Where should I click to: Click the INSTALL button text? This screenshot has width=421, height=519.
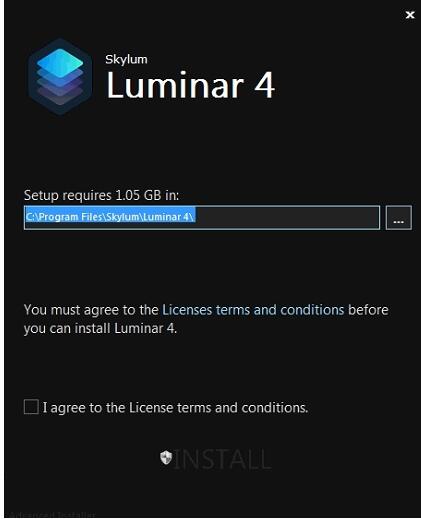click(x=222, y=459)
